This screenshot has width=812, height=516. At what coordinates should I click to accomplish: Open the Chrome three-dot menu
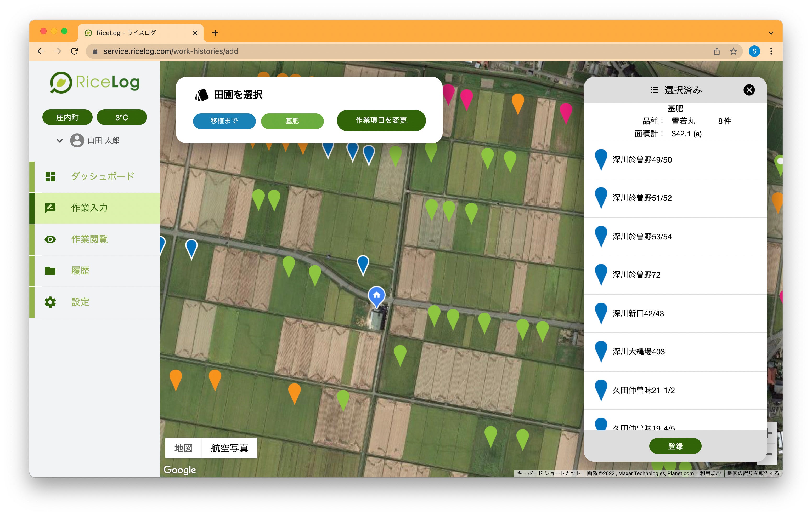coord(771,51)
